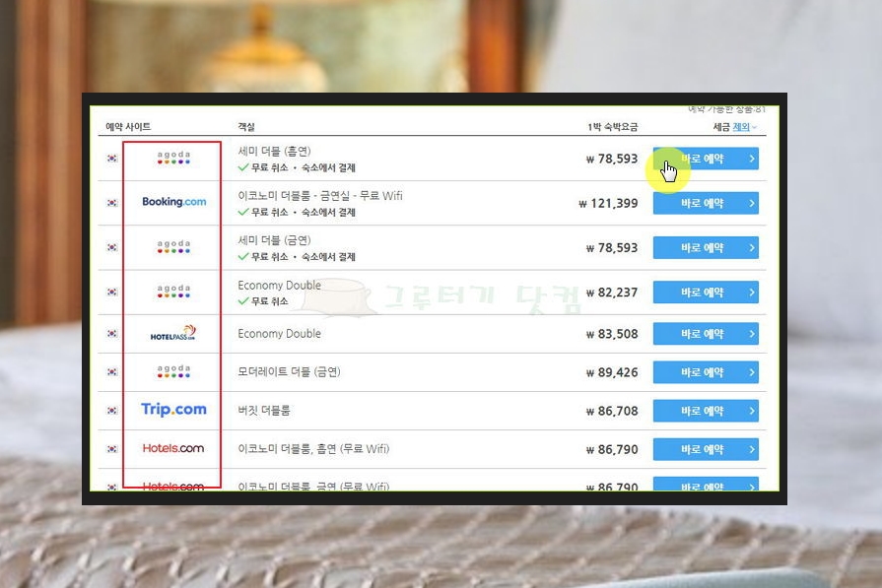Click the 1박 숙박요금 column header
Screen dimensions: 882x588
point(613,126)
